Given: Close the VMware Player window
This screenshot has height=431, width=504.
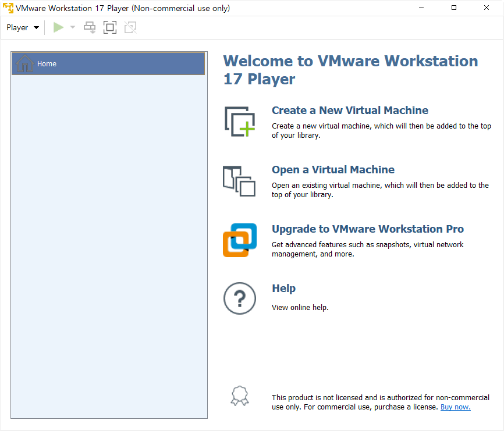Looking at the screenshot, I should click(x=487, y=8).
